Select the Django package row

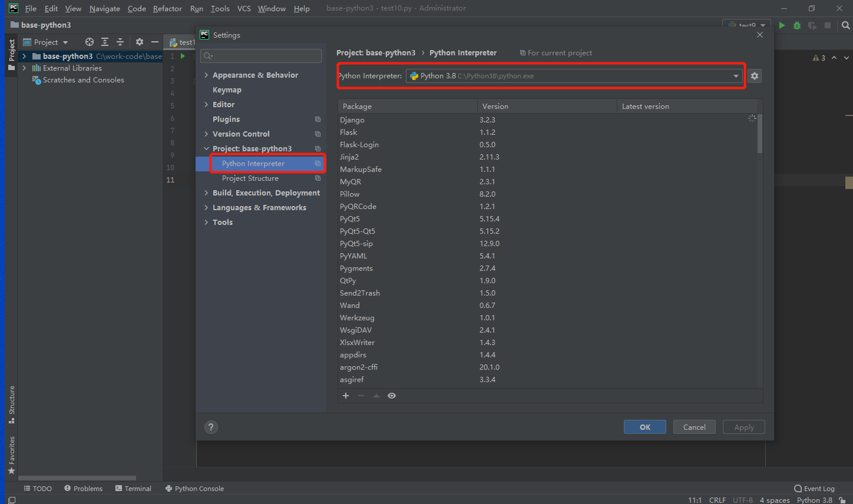547,120
